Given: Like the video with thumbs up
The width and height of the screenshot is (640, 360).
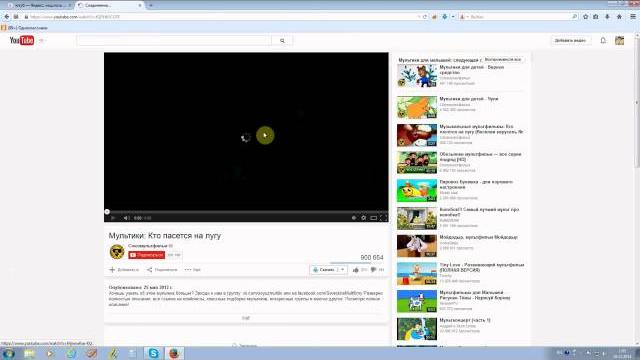Looking at the screenshot, I should click(356, 270).
